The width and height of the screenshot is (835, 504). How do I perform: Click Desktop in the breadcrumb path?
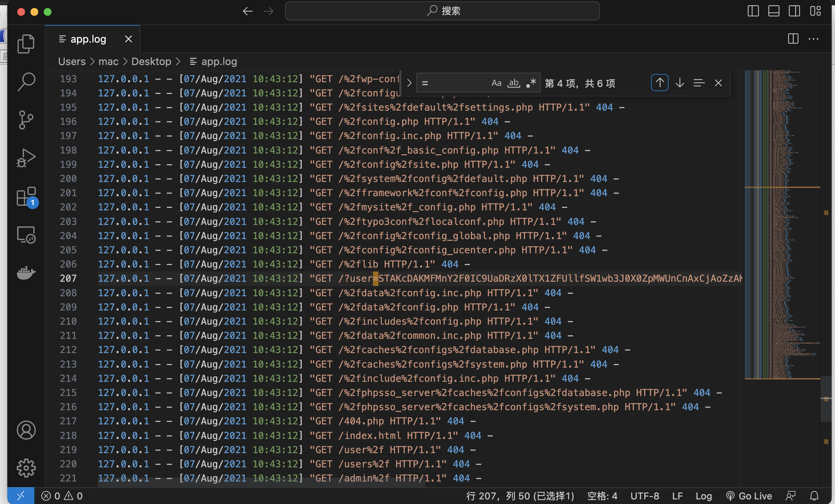point(151,62)
